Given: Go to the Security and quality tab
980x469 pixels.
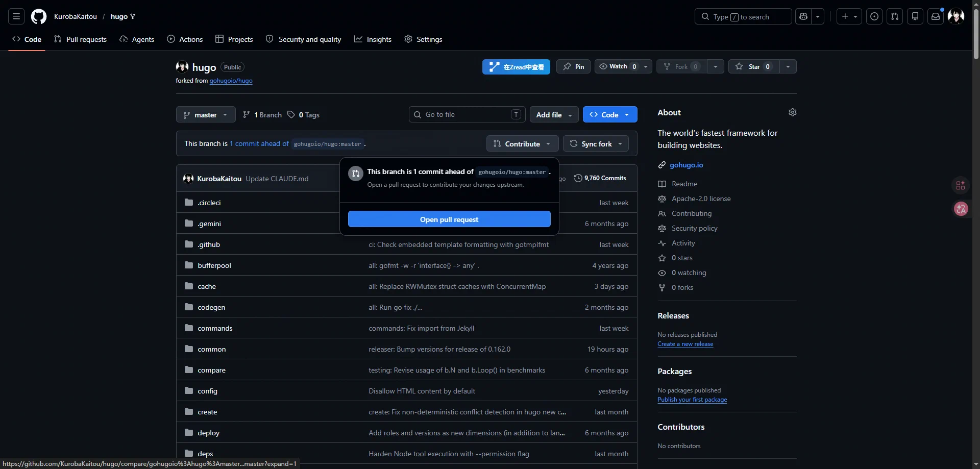Looking at the screenshot, I should tap(304, 39).
